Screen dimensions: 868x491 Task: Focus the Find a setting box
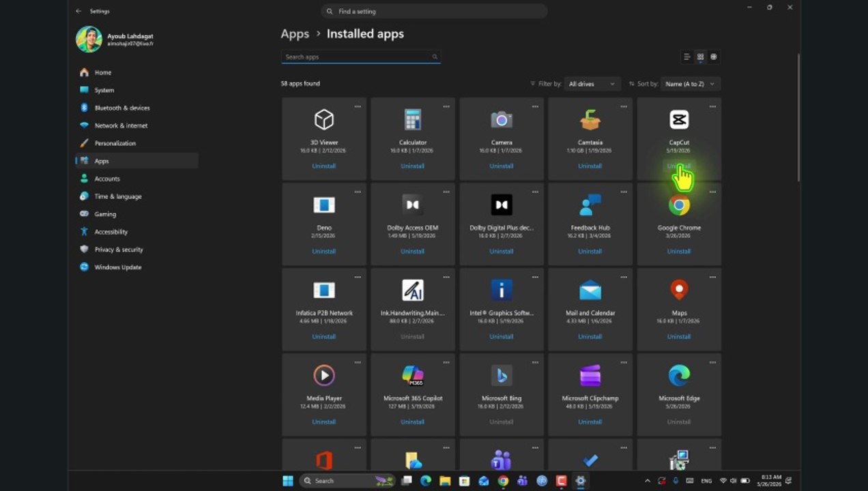[x=434, y=12]
